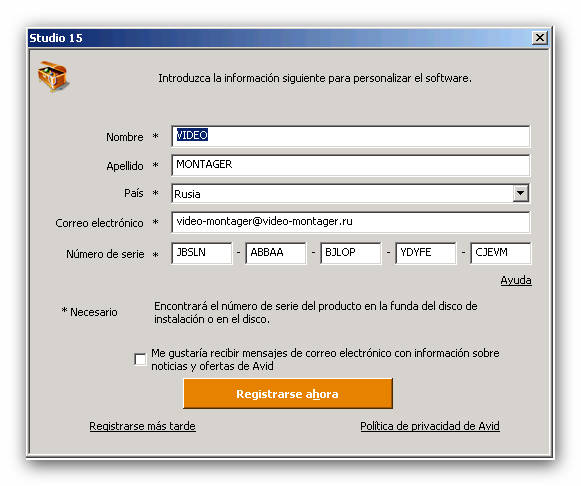Select the Rusia country combo box
Image resolution: width=581 pixels, height=486 pixels.
coord(351,193)
